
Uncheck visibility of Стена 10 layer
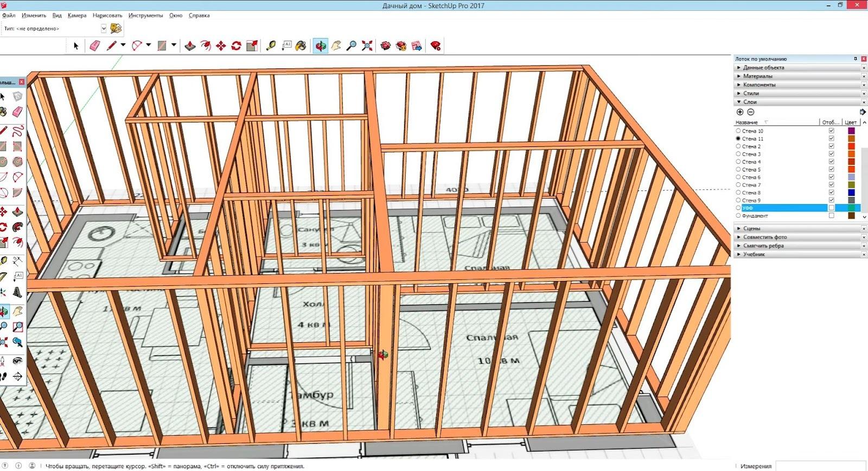831,131
